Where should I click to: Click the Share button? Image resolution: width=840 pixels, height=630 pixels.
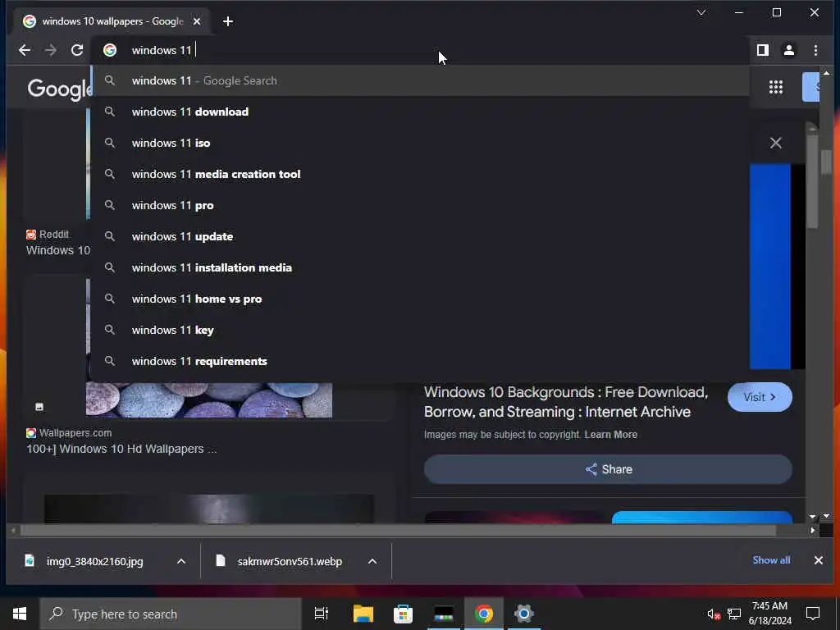click(608, 469)
